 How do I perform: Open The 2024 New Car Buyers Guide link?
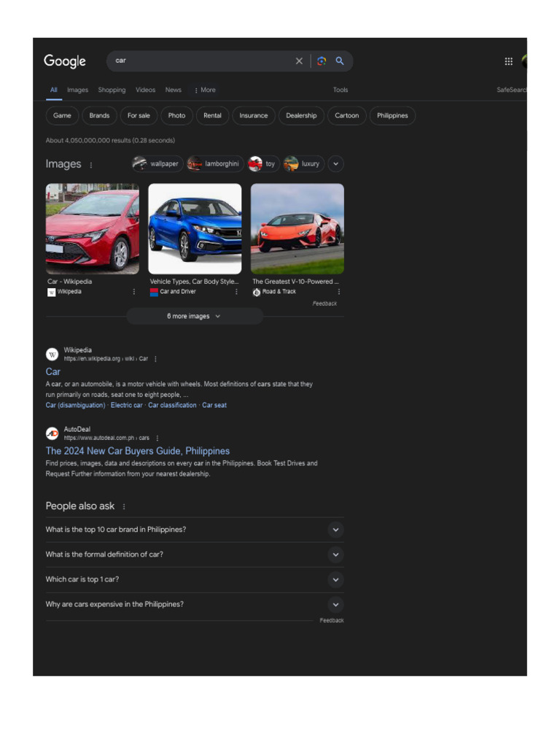(138, 451)
